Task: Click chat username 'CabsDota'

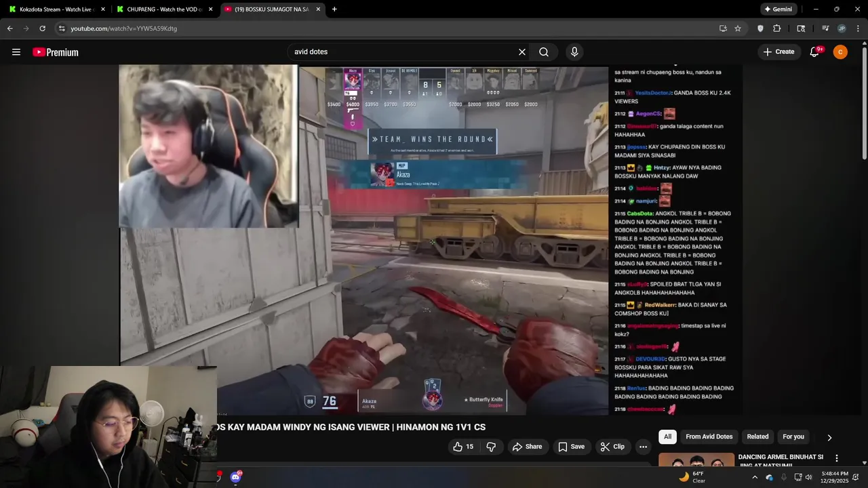Action: 640,213
